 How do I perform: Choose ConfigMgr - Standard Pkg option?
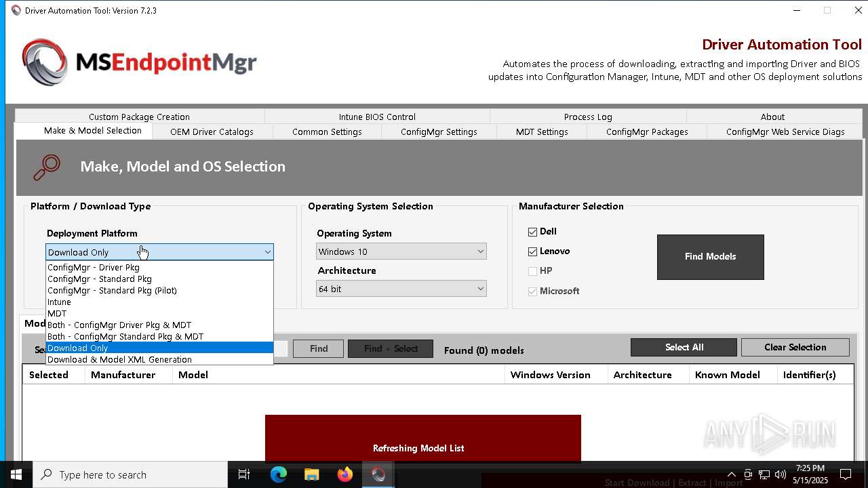159,279
